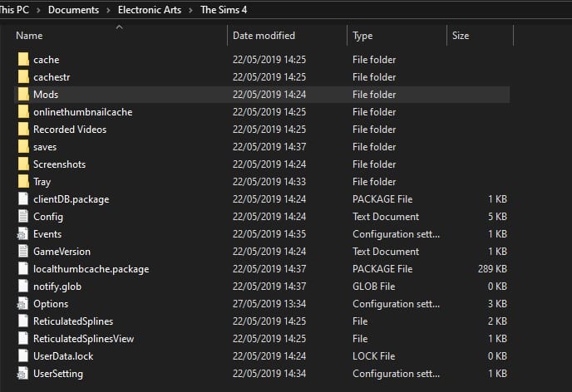
Task: Click the Options configuration file icon
Action: [x=22, y=304]
